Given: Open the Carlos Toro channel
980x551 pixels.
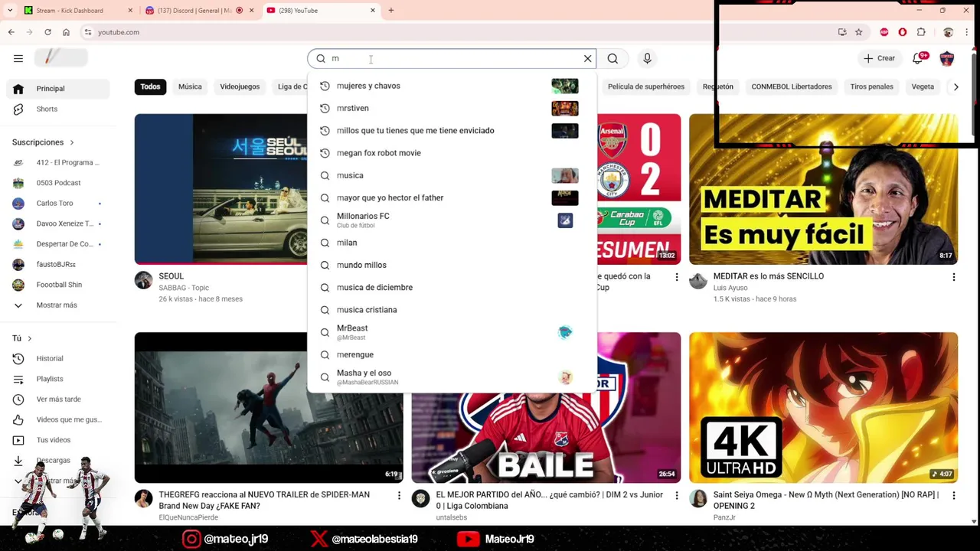Looking at the screenshot, I should [x=58, y=204].
